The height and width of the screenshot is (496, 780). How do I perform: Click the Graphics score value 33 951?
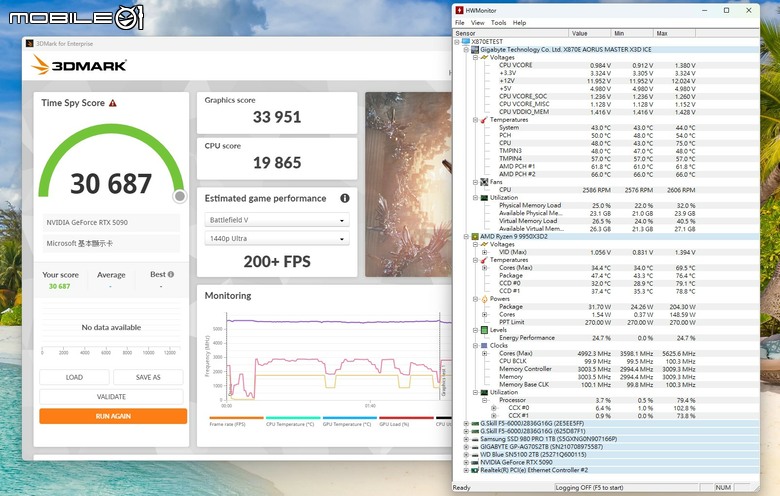[x=277, y=117]
